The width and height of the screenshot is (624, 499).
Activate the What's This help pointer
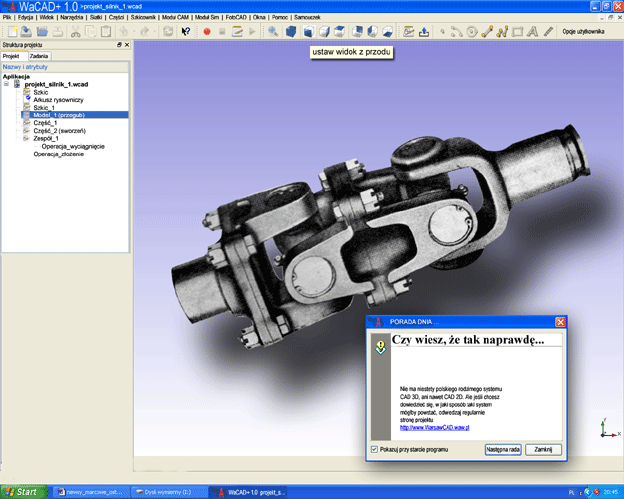tap(185, 31)
